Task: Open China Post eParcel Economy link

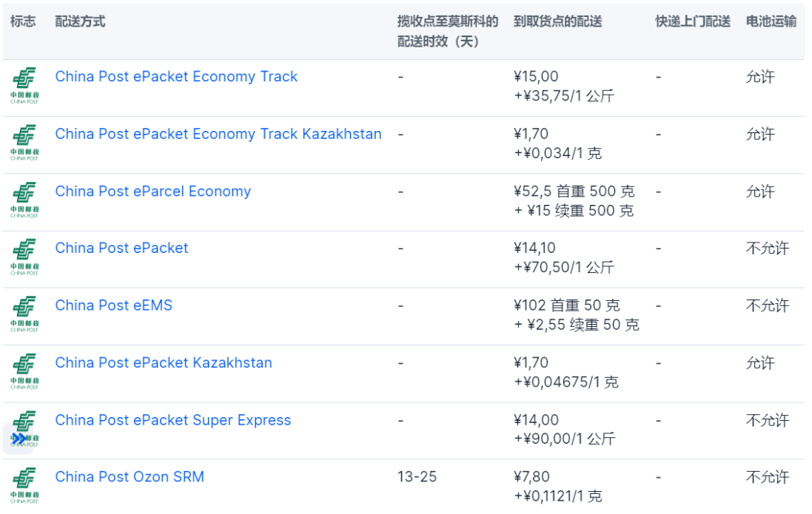Action: point(153,192)
